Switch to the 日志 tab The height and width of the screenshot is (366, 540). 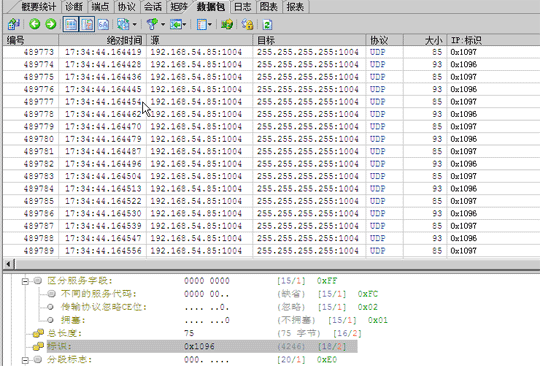tap(242, 7)
